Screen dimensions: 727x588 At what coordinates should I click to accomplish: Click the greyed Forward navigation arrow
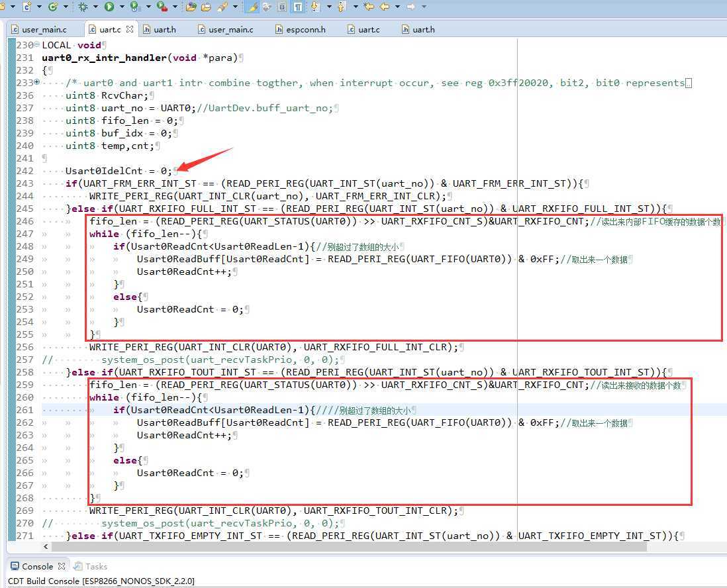click(411, 7)
